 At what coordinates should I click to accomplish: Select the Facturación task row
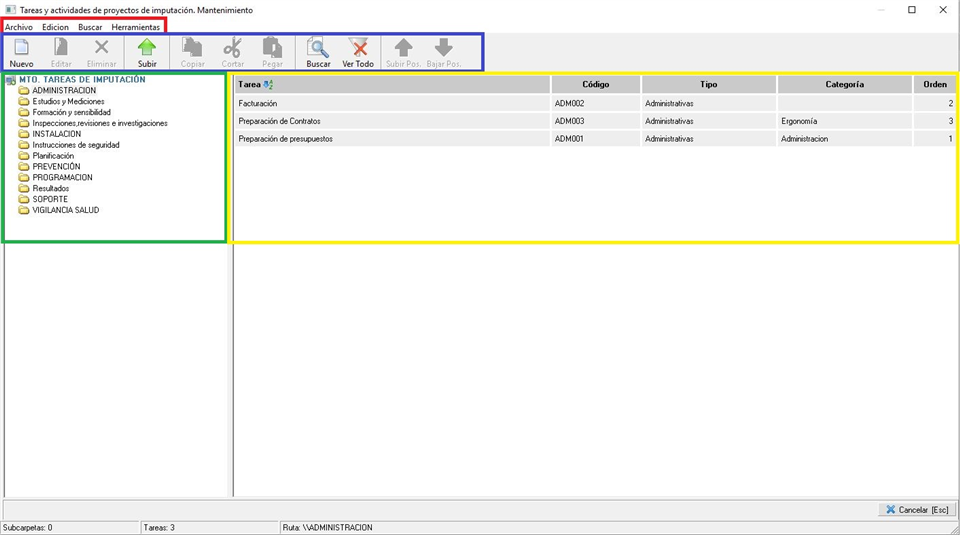coord(258,103)
